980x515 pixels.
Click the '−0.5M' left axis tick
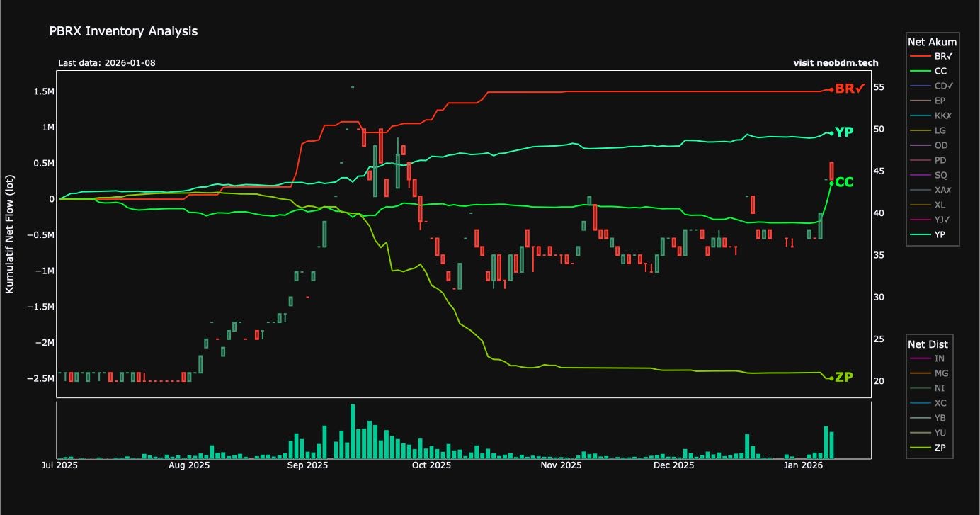pyautogui.click(x=40, y=235)
